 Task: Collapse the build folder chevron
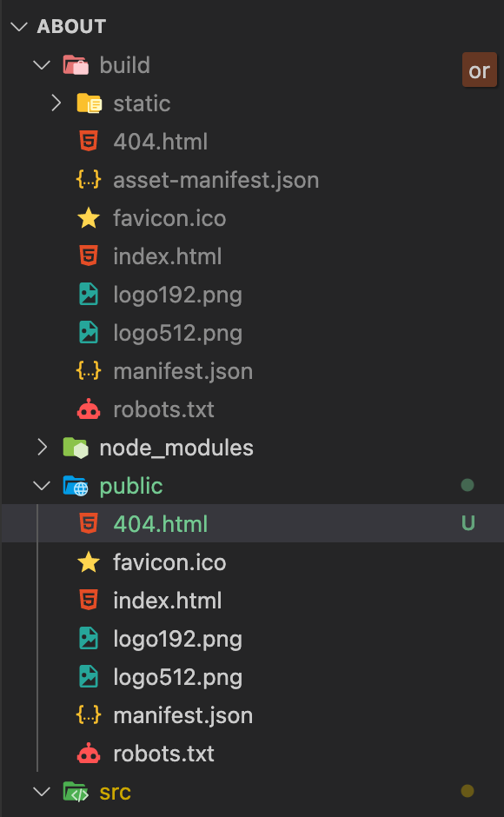click(42, 65)
